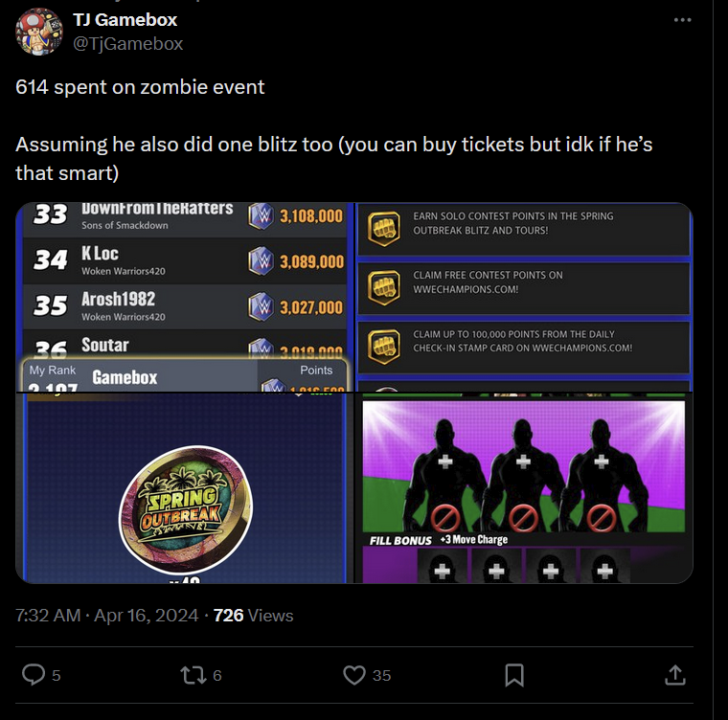
Task: Open the More options ellipsis menu
Action: [682, 20]
